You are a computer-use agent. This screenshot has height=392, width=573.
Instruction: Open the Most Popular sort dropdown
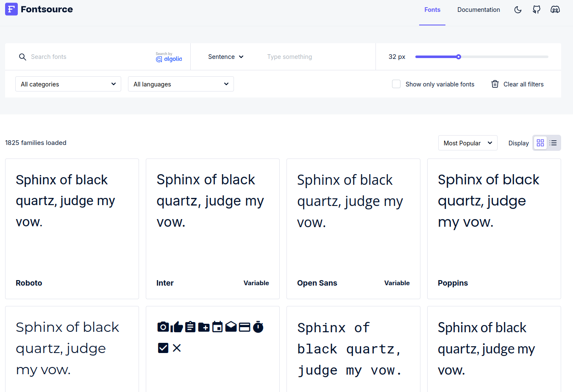click(467, 143)
